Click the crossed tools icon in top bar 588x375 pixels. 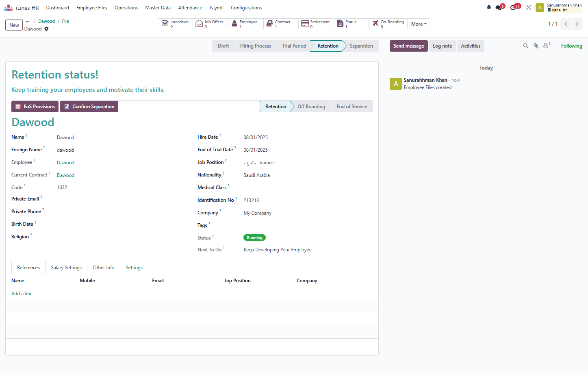click(529, 7)
